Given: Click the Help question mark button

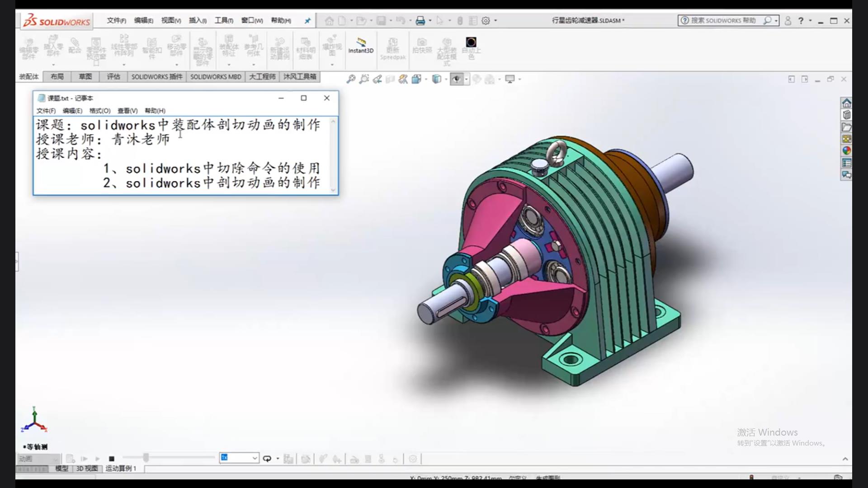Looking at the screenshot, I should tap(801, 21).
